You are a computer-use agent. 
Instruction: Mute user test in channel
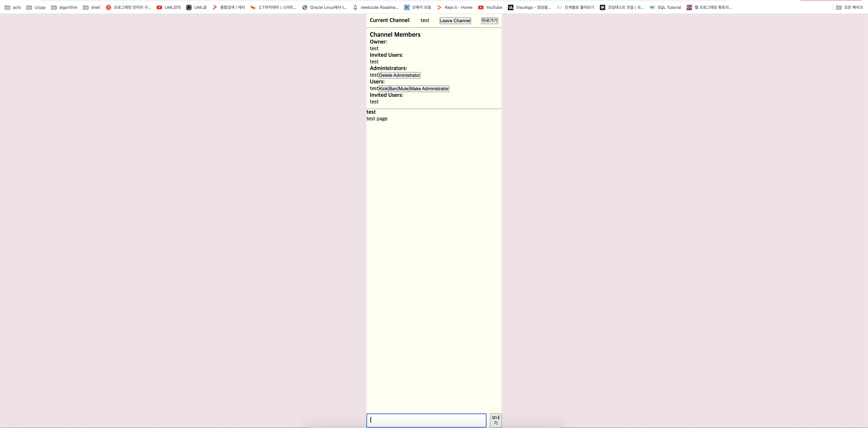[x=403, y=89]
